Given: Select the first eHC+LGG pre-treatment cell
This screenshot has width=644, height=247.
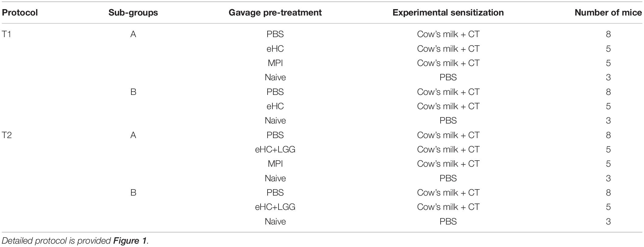Looking at the screenshot, I should (x=275, y=149).
